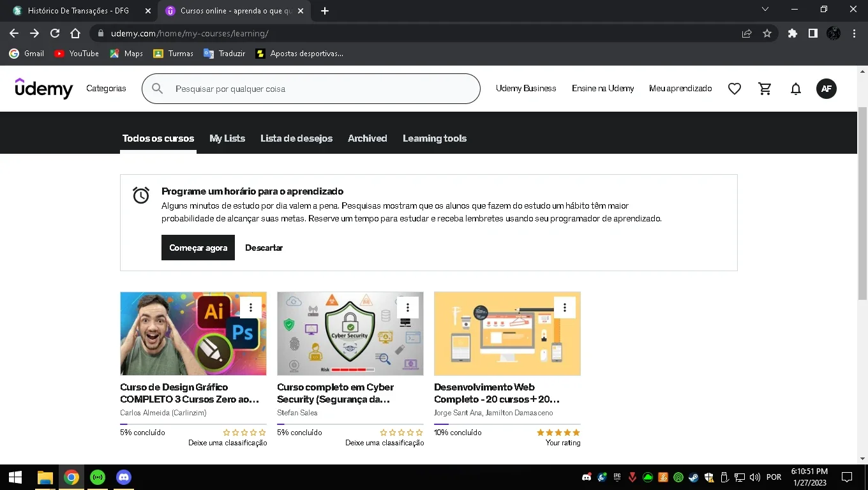This screenshot has height=490, width=868.
Task: Click the browser home icon
Action: [x=75, y=33]
